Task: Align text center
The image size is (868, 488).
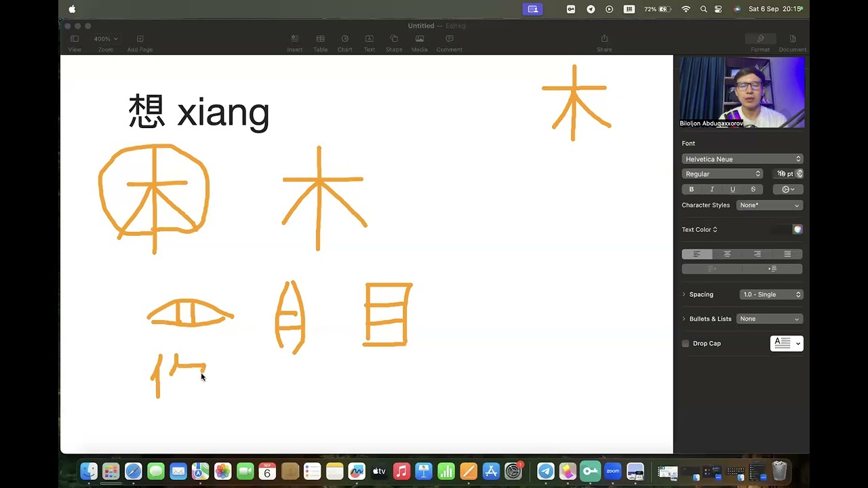Action: 727,253
